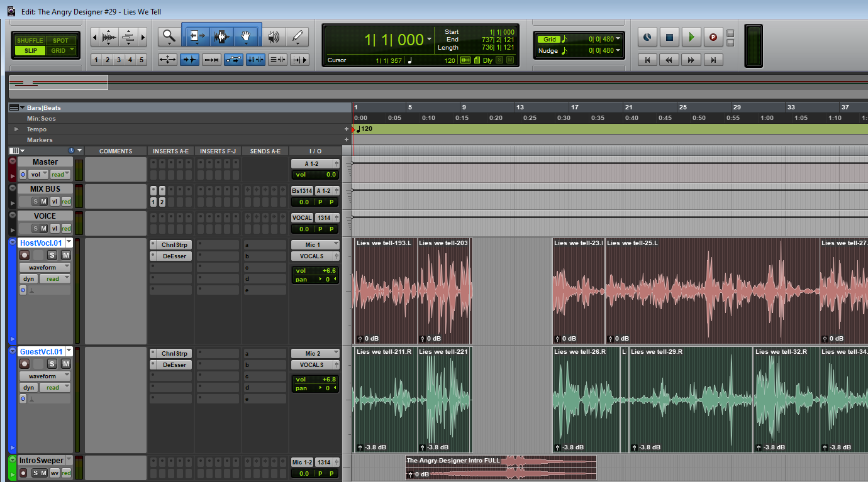
Task: Enable Spot edit mode
Action: click(x=61, y=41)
